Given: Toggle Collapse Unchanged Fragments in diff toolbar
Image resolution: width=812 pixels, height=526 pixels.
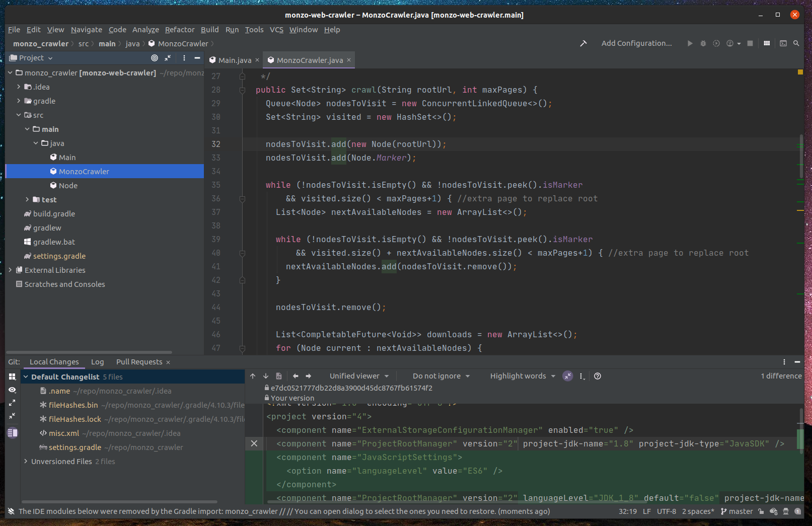Looking at the screenshot, I should click(x=568, y=376).
